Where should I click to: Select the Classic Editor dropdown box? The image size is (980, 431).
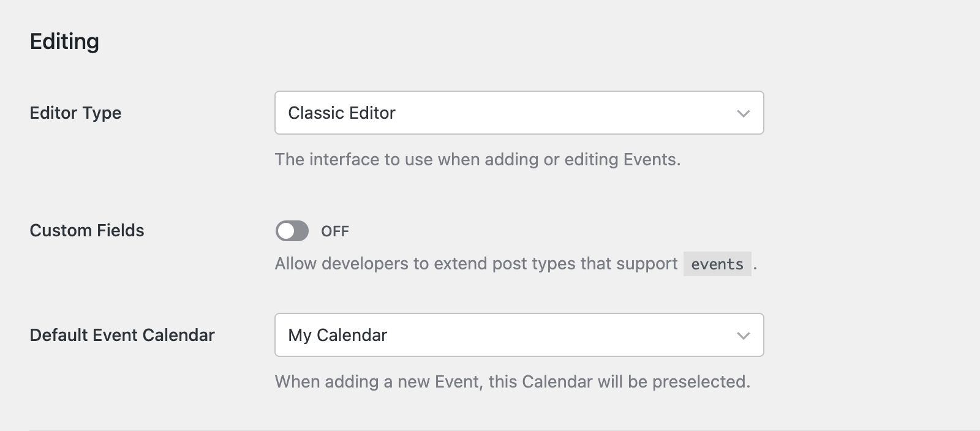[x=519, y=113]
